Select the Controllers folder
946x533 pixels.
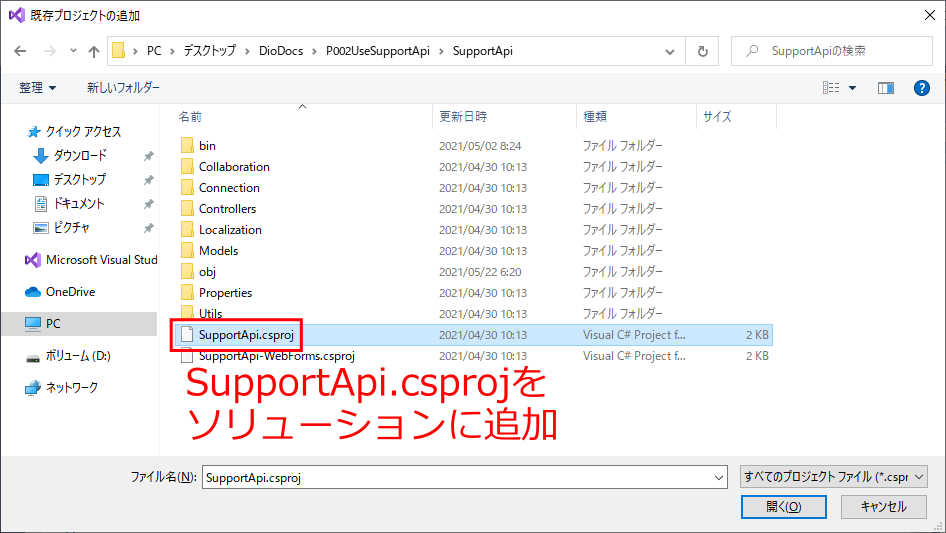pos(227,209)
